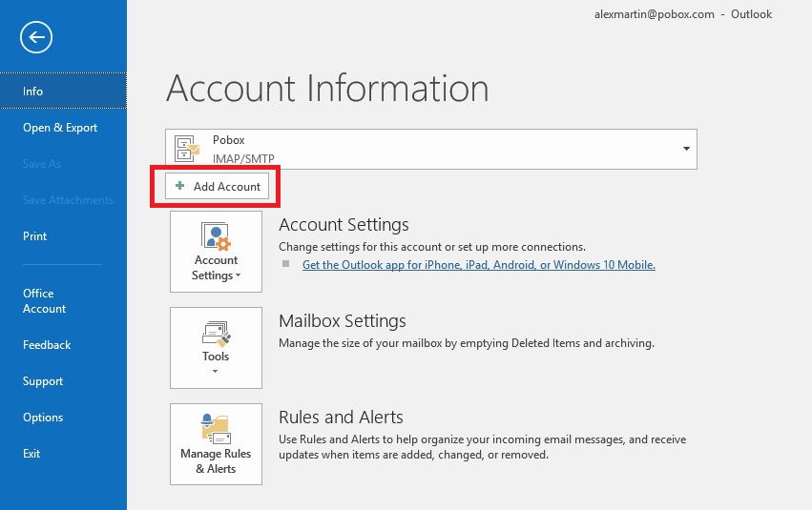Go back using the circled arrow

click(36, 37)
